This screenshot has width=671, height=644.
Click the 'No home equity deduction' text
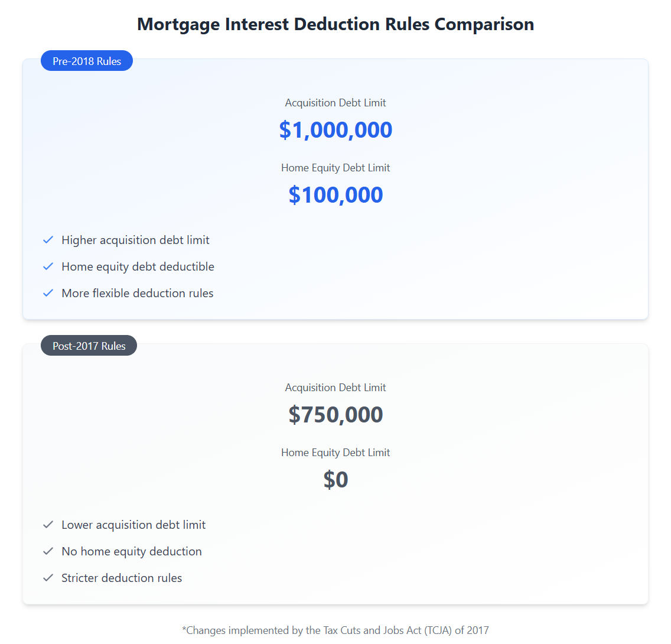tap(132, 551)
